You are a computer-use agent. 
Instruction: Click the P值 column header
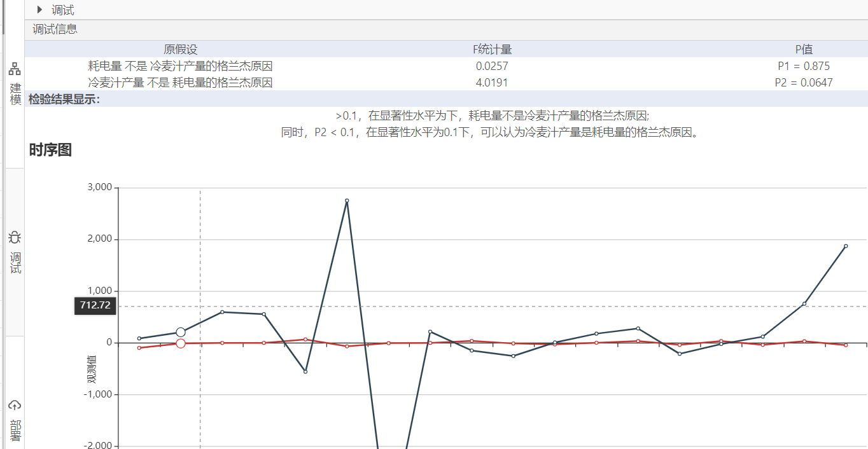click(x=803, y=50)
